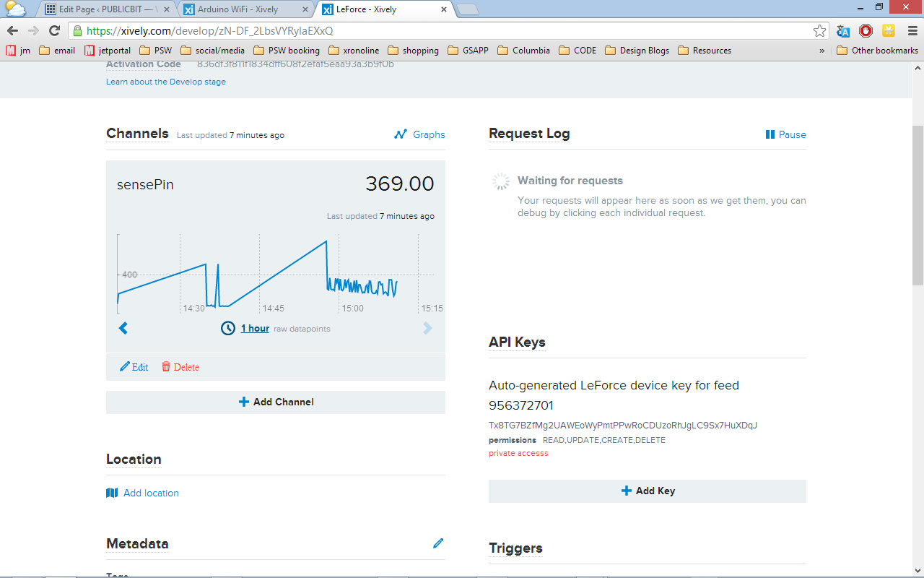Open the xronoline bookmarks folder
This screenshot has width=924, height=578.
pos(354,51)
